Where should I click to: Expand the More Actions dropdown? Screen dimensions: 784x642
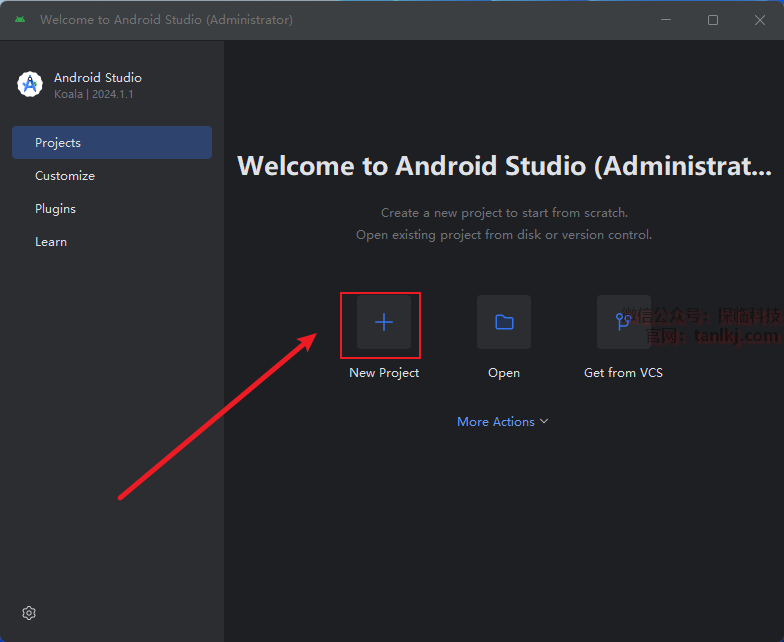click(x=496, y=422)
